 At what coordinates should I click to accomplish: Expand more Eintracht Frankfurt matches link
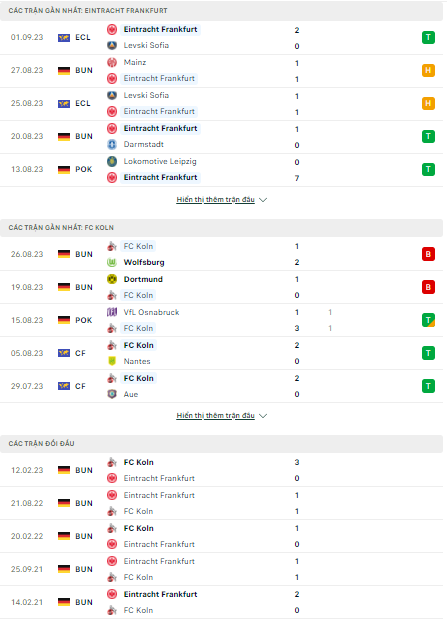click(x=215, y=199)
